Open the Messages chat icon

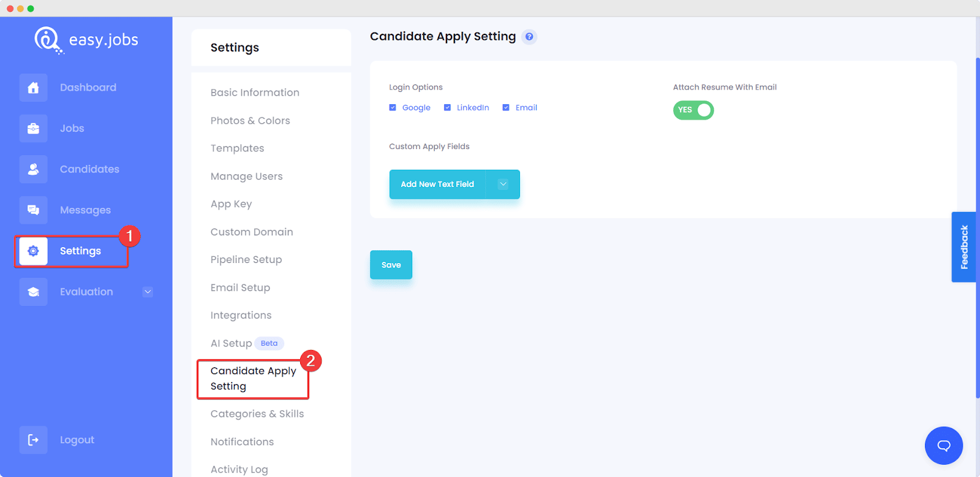click(33, 210)
